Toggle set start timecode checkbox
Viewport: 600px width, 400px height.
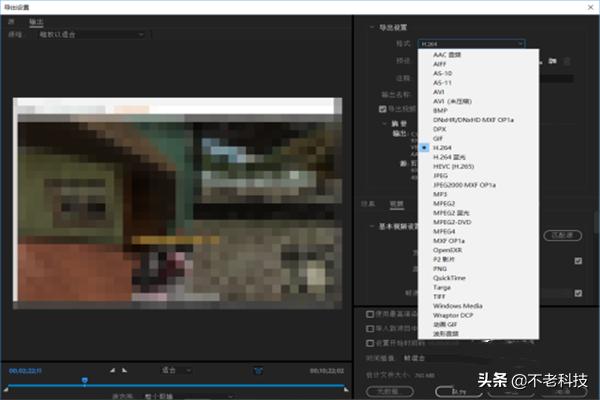(x=370, y=343)
